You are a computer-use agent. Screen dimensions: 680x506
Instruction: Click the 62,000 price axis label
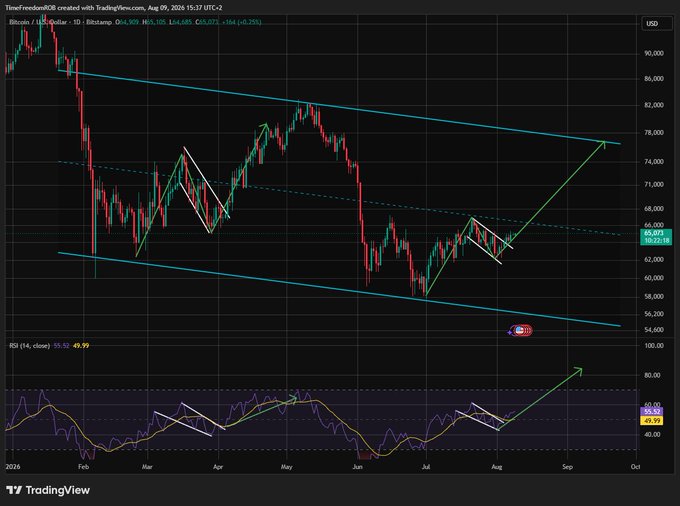[x=654, y=259]
